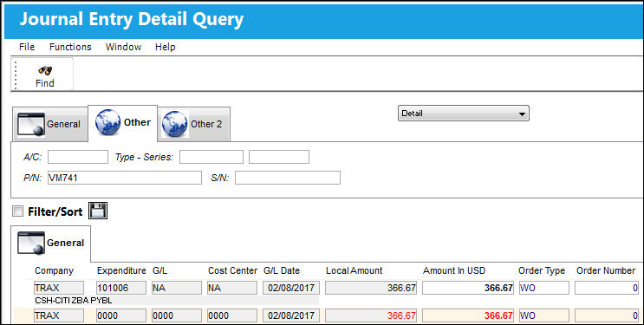This screenshot has width=644, height=325.
Task: Click the red bold 366.67 USD amount
Action: (x=468, y=315)
